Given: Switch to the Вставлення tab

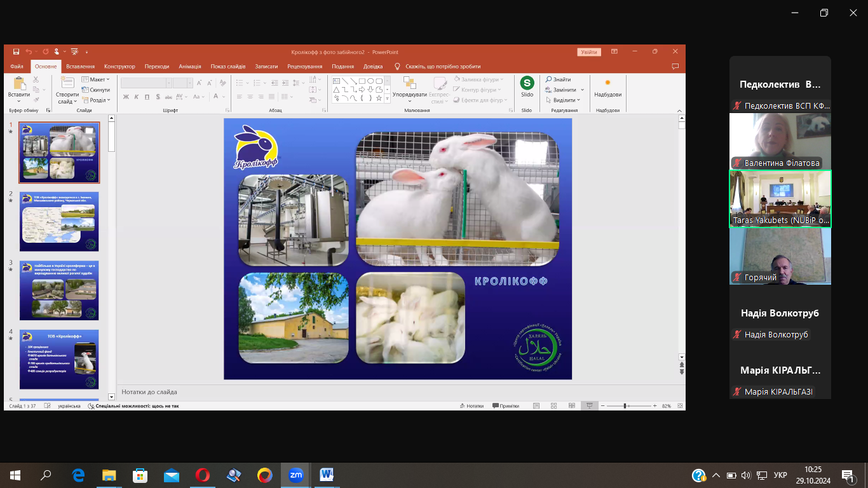Looking at the screenshot, I should [80, 66].
